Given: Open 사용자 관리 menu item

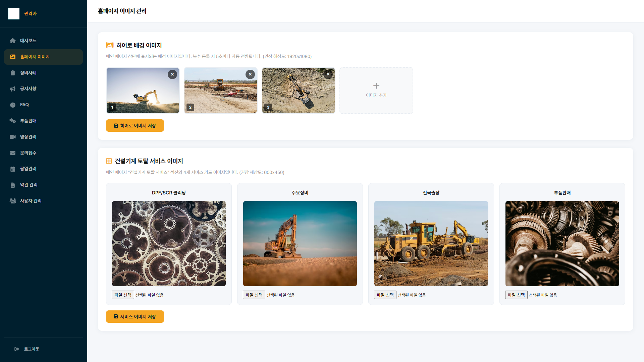Looking at the screenshot, I should [44, 201].
